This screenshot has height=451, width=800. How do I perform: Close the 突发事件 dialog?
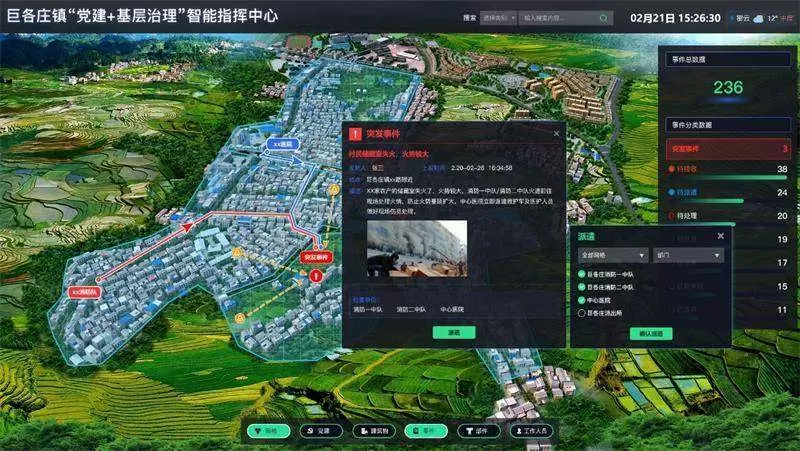tap(557, 133)
